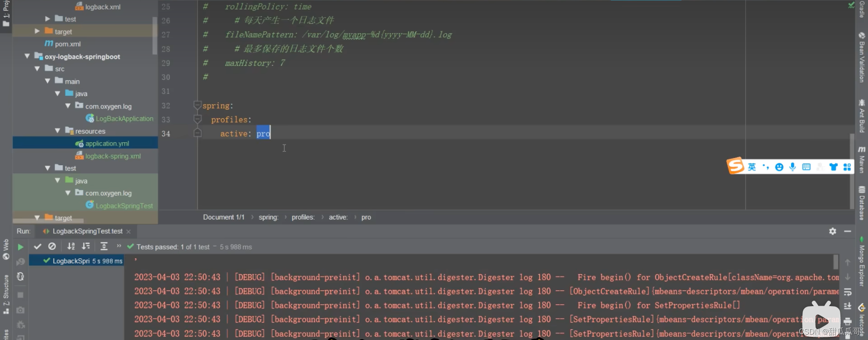Collapse the java folder under main
This screenshot has width=868, height=340.
click(x=57, y=93)
